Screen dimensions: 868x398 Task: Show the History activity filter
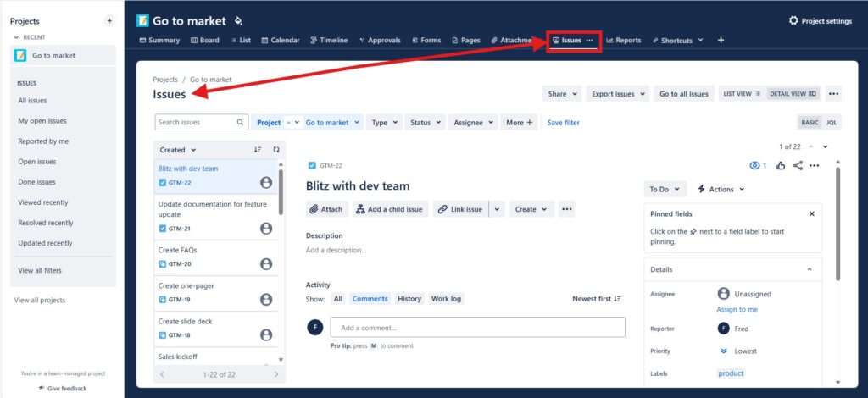(x=409, y=299)
